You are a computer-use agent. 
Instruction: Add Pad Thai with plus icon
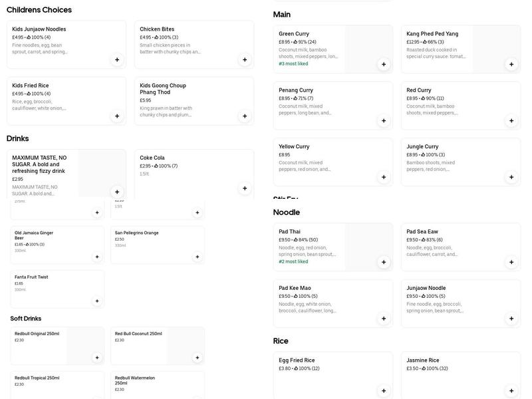click(384, 262)
